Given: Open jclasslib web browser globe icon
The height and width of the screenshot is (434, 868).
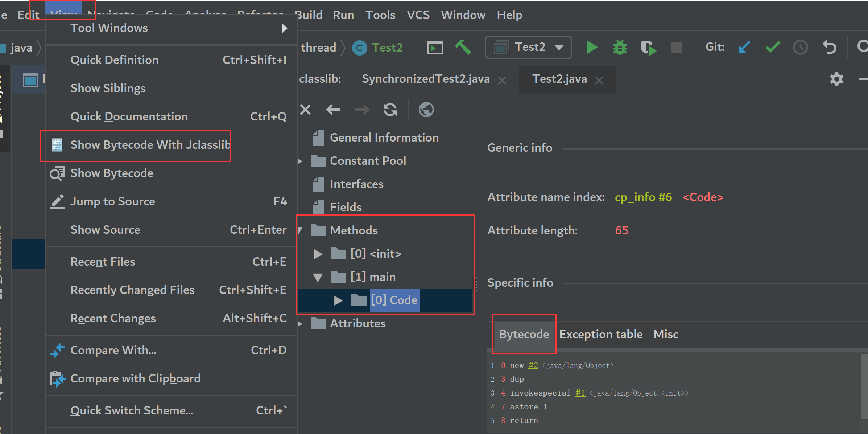Looking at the screenshot, I should click(x=426, y=110).
